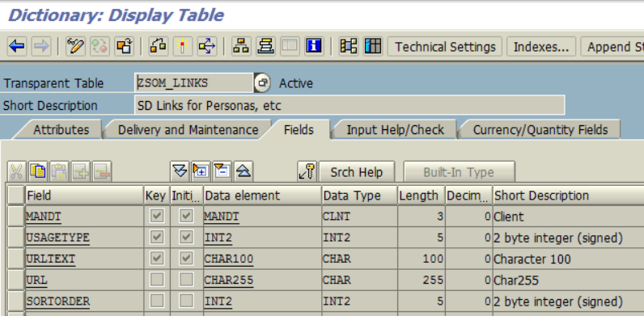
Task: Select the URLTEXT row with its row selector
Action: (x=16, y=259)
